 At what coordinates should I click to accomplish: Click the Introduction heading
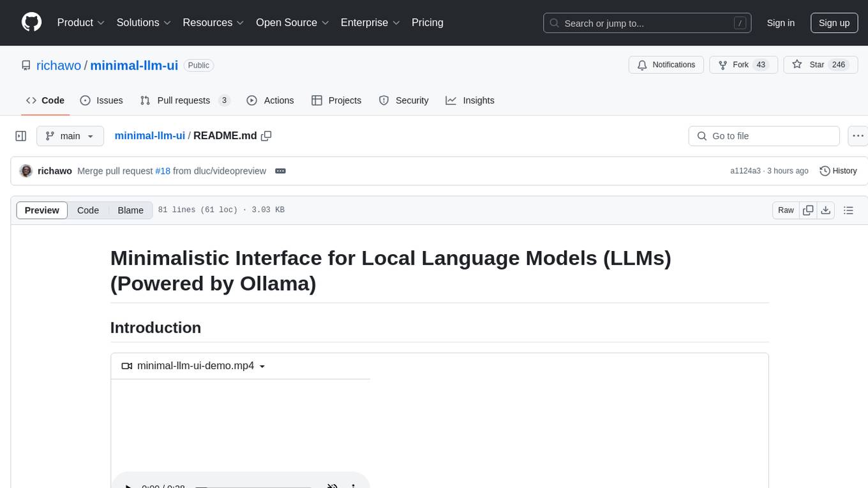pyautogui.click(x=156, y=328)
